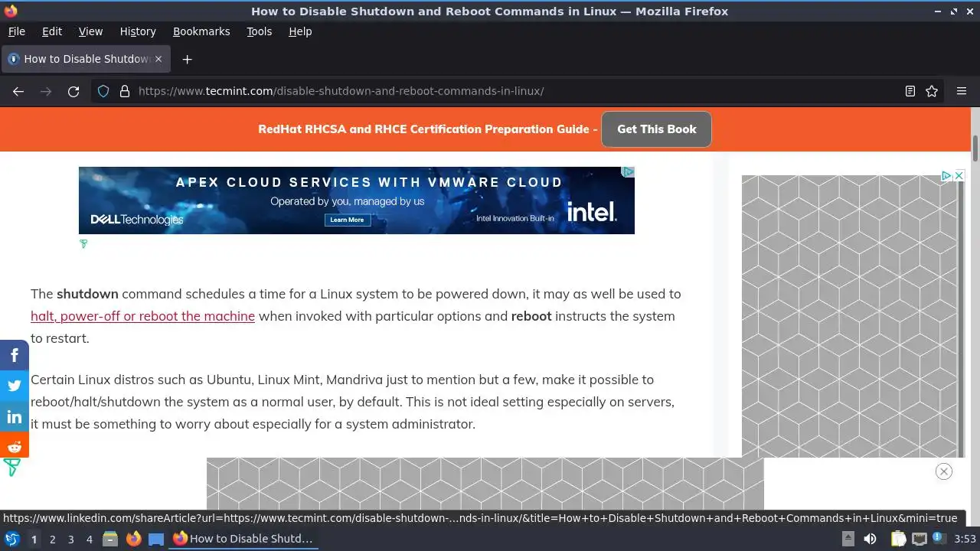This screenshot has width=980, height=551.
Task: Click the Freestar icon below share buttons
Action: coord(11,467)
